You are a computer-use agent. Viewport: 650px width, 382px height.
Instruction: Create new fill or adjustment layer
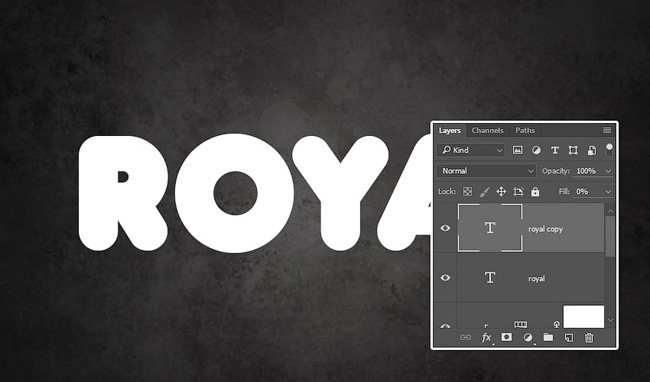[527, 337]
